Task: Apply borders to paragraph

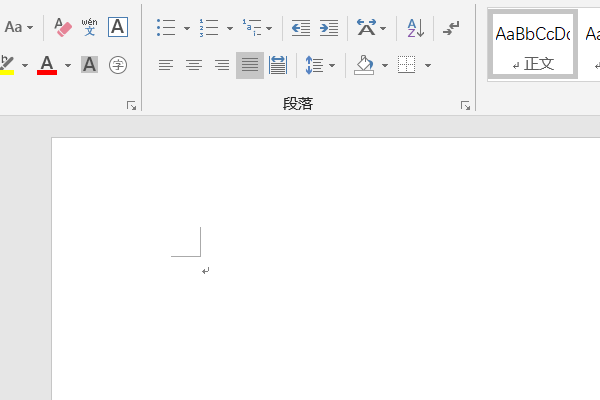Action: coord(407,65)
